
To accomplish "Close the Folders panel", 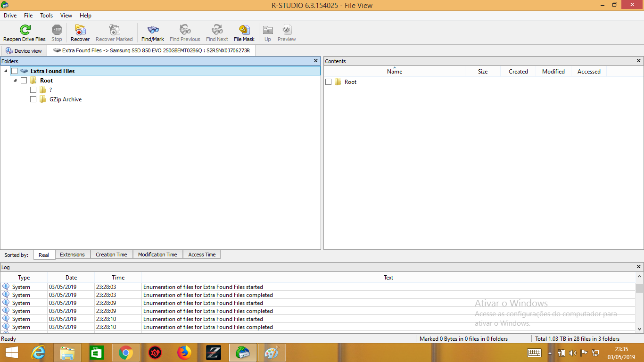I will (x=316, y=61).
